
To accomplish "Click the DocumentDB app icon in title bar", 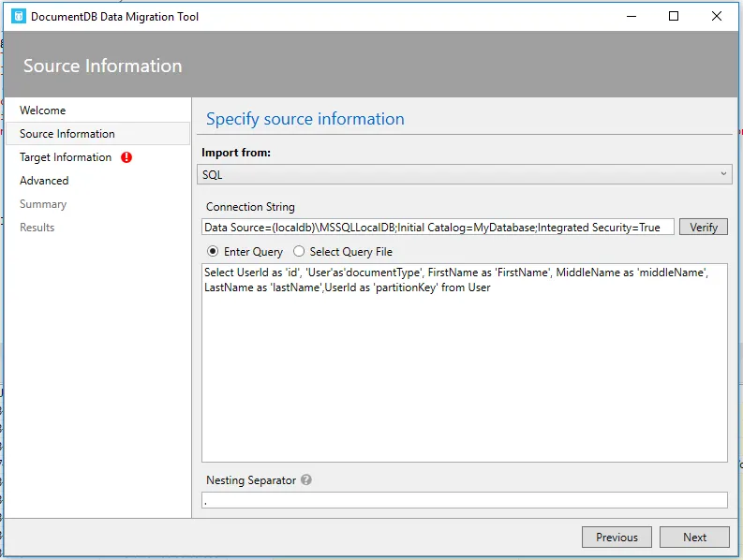I will 19,16.
